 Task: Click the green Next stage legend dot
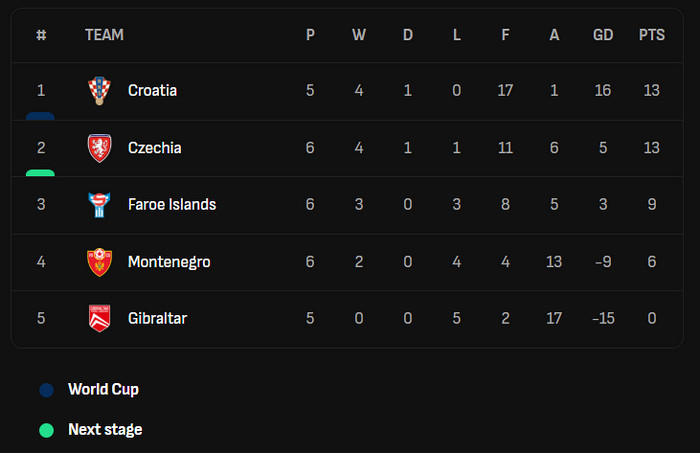click(46, 431)
